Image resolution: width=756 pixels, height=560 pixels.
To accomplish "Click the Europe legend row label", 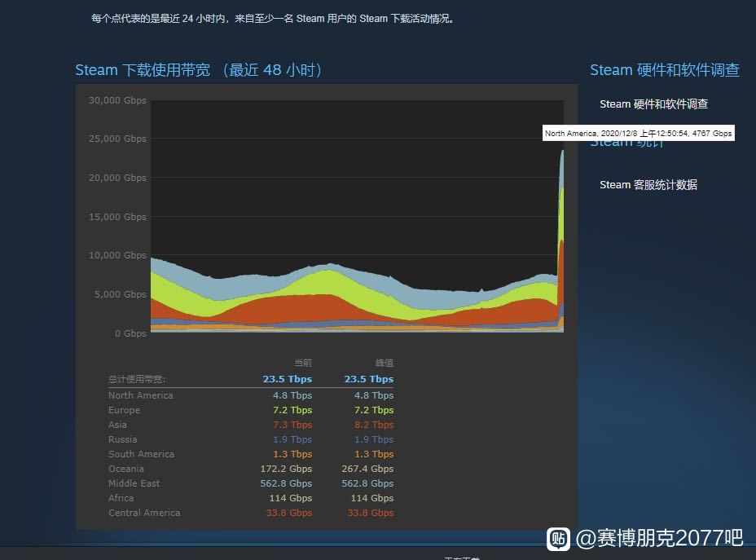I will click(124, 410).
